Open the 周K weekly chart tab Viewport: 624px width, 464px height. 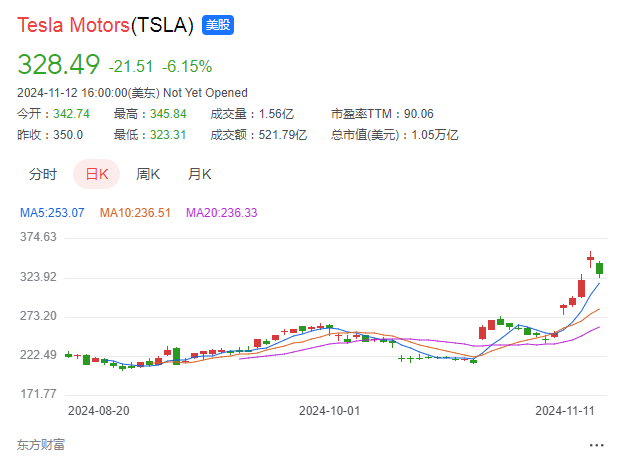[x=148, y=175]
